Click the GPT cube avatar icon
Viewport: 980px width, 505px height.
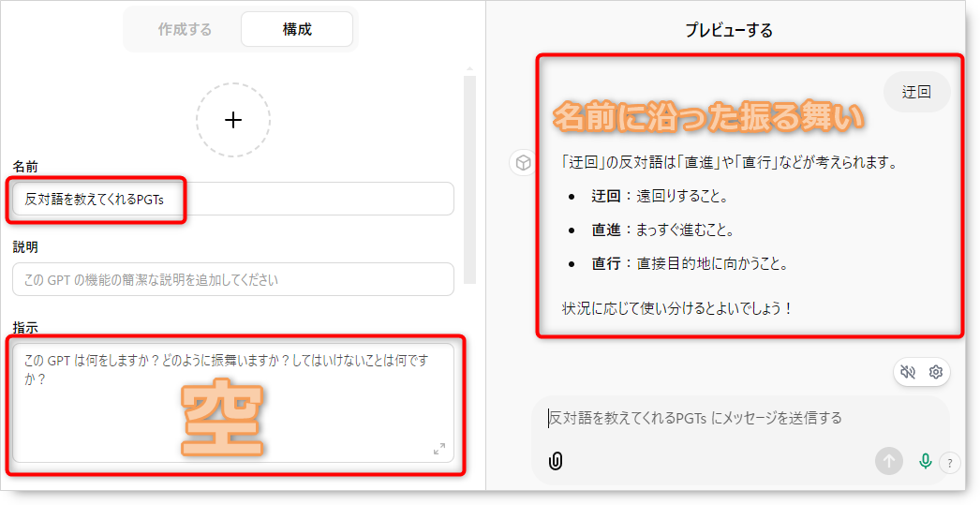tap(523, 163)
